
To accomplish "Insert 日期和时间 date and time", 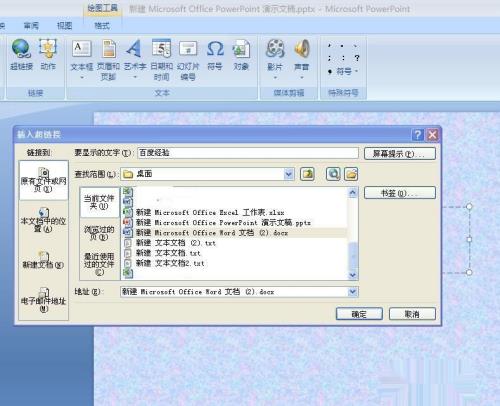I will (x=161, y=60).
